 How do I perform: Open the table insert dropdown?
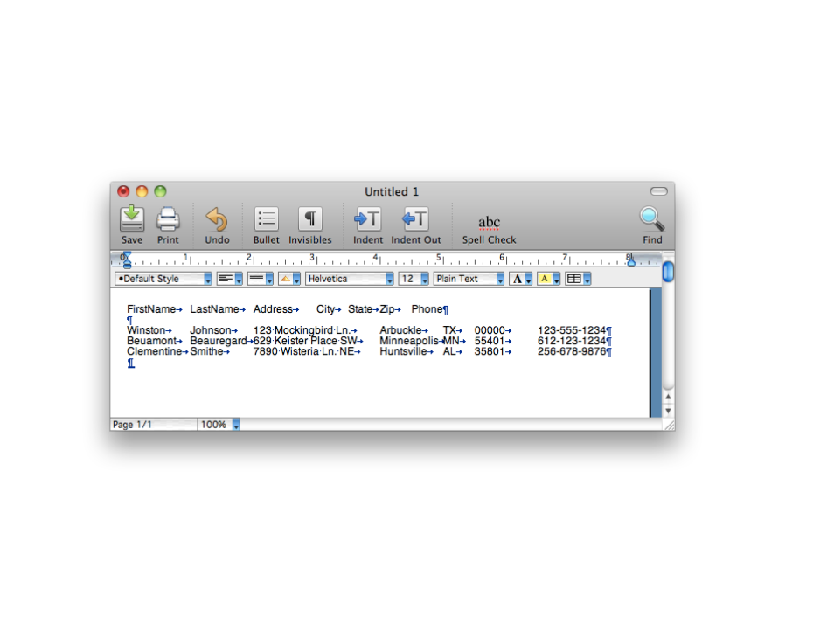(578, 279)
